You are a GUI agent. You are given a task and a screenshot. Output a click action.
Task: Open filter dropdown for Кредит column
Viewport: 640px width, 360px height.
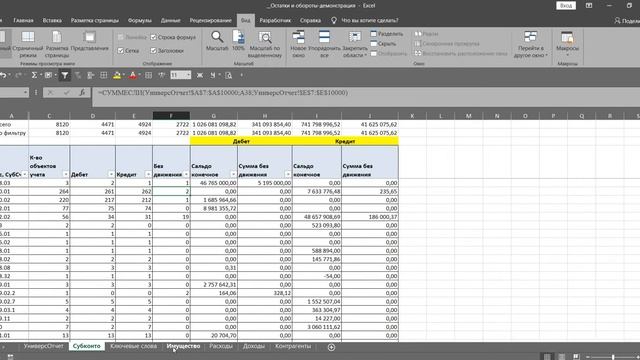tap(148, 174)
